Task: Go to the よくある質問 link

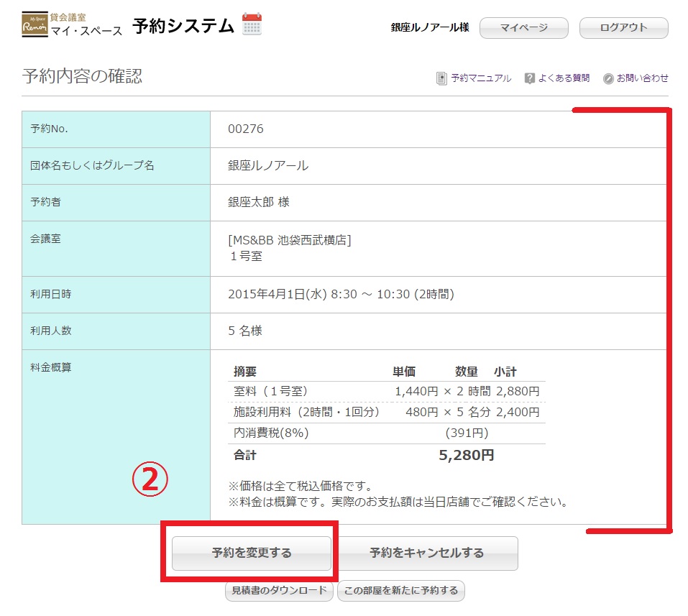Action: click(564, 78)
